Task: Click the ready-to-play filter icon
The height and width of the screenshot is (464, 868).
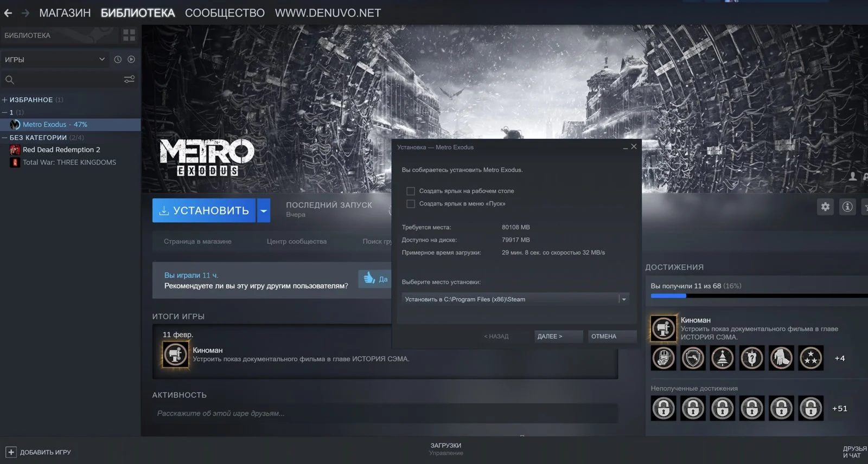Action: point(131,60)
